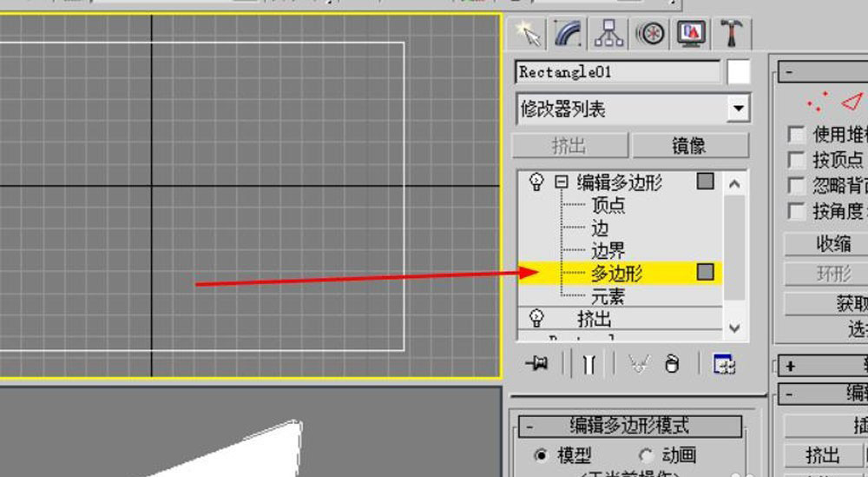Screen dimensions: 868x477
Task: Click gray square icon on 多边形 row
Action: pos(705,272)
